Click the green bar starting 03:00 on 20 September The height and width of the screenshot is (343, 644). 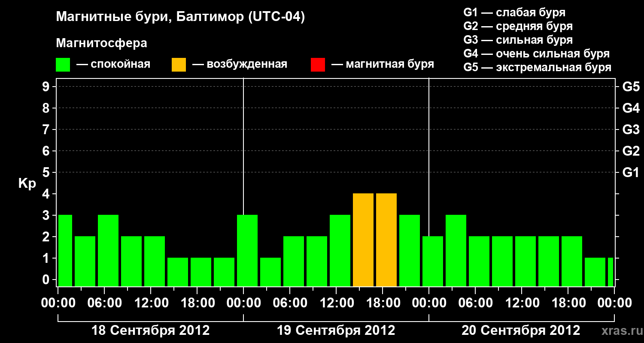click(456, 251)
